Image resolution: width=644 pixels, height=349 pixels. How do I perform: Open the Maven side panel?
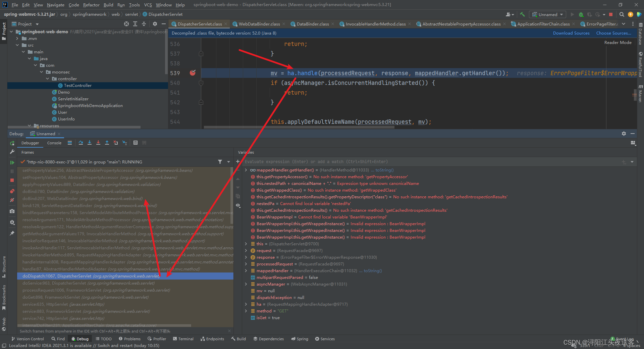click(640, 93)
